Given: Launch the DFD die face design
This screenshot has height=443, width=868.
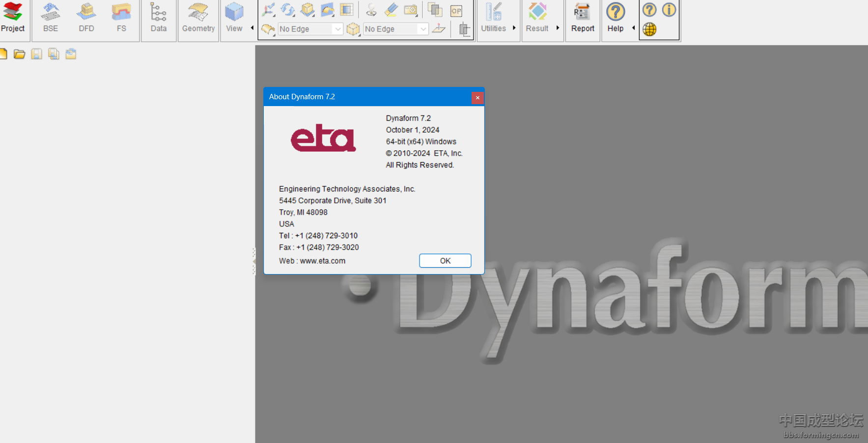Looking at the screenshot, I should tap(86, 18).
